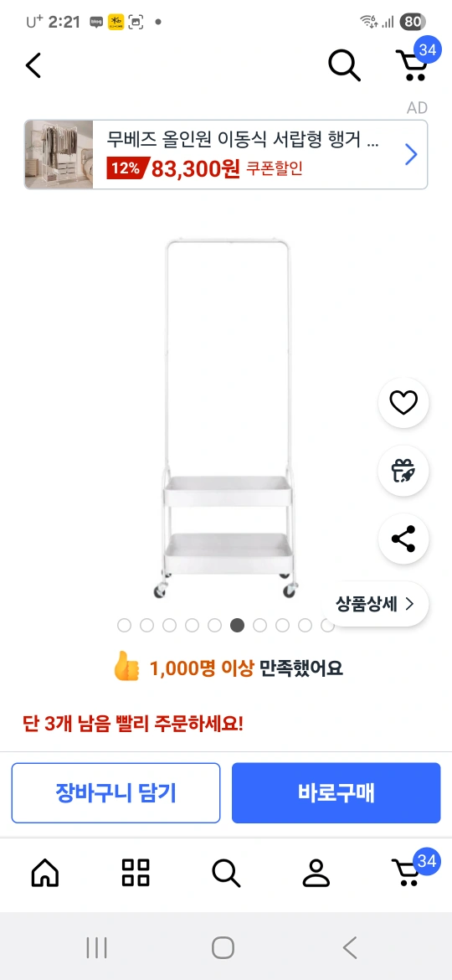
Task: Select seventh image pagination dot
Action: pyautogui.click(x=259, y=625)
